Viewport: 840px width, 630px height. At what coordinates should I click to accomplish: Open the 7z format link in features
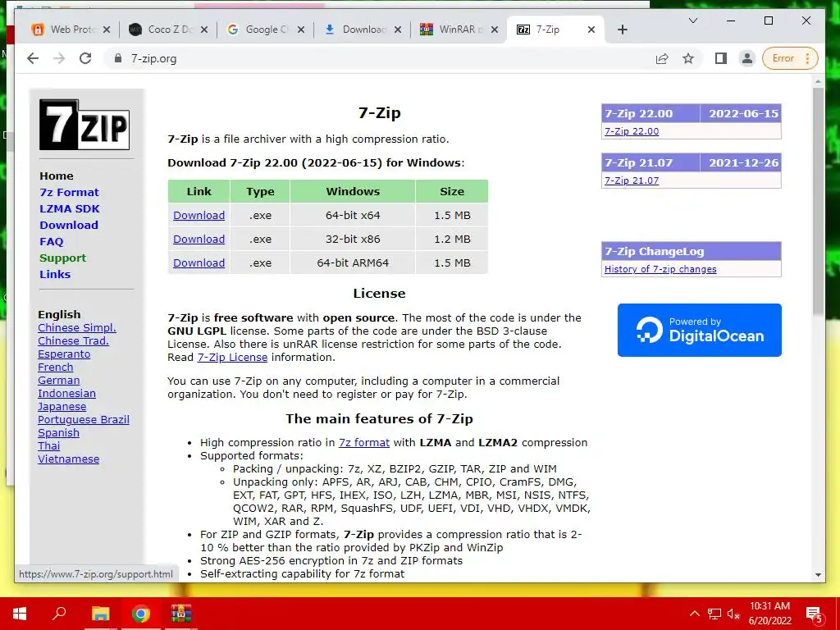tap(363, 442)
